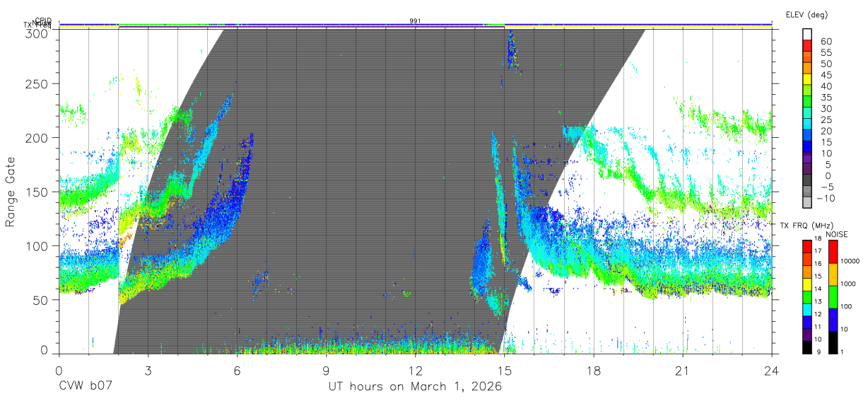Image resolution: width=868 pixels, height=401 pixels.
Task: Click the "100" range gate tick label
Action: [35, 245]
